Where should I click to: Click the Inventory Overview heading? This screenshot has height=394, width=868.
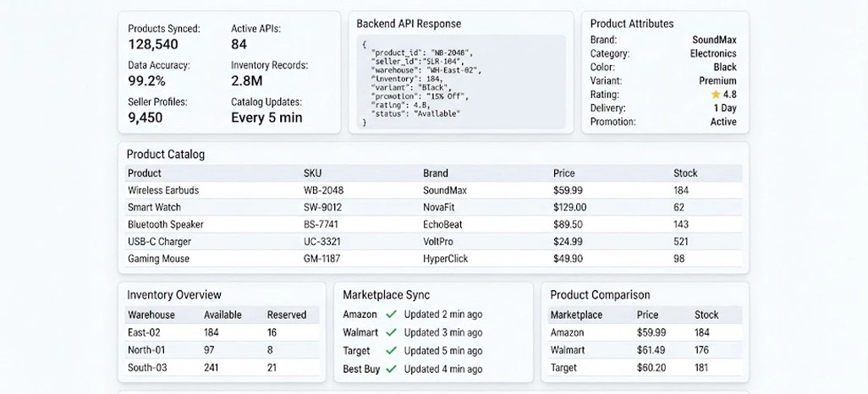[173, 295]
